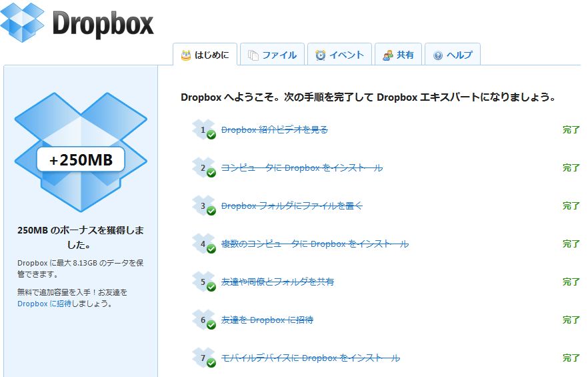Screen dimensions: 588x377
Task: Click step 5 box icon with checkmark
Action: [x=204, y=282]
